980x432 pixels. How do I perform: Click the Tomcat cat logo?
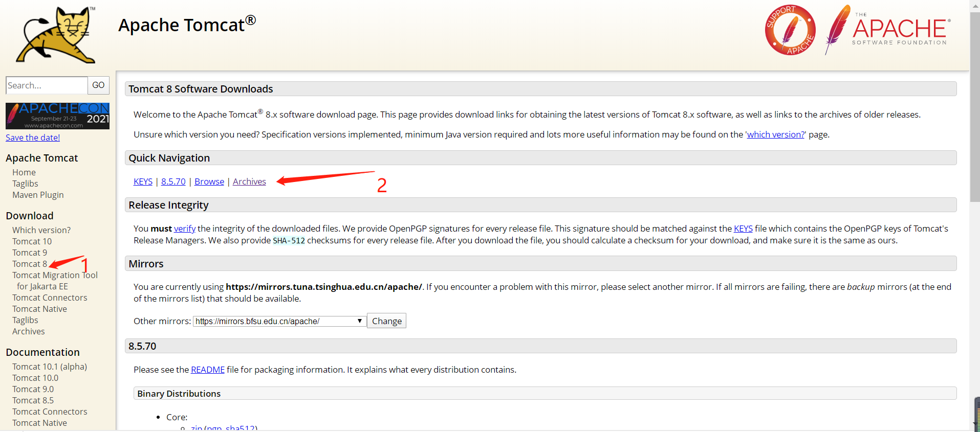tap(56, 35)
